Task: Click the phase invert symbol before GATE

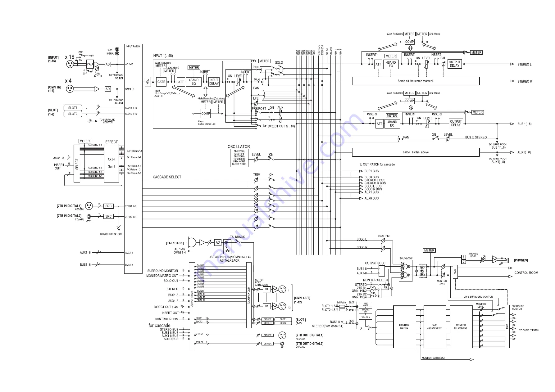Action: 148,82
